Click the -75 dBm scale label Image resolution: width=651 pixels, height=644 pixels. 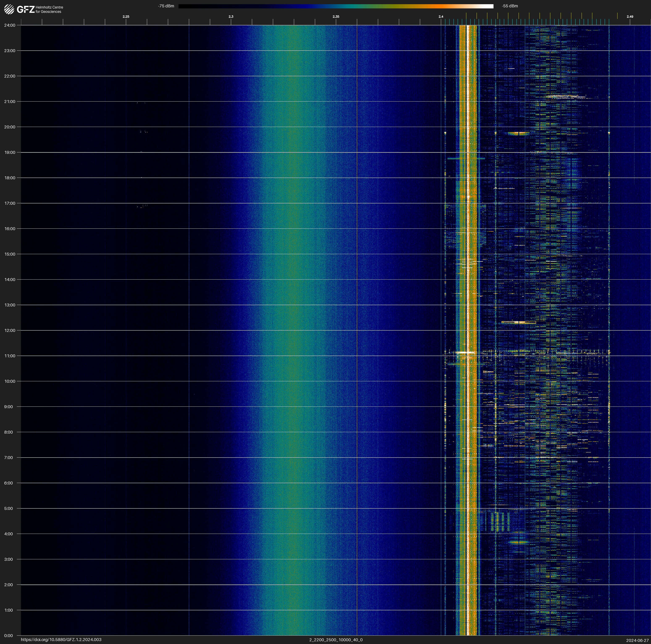166,6
